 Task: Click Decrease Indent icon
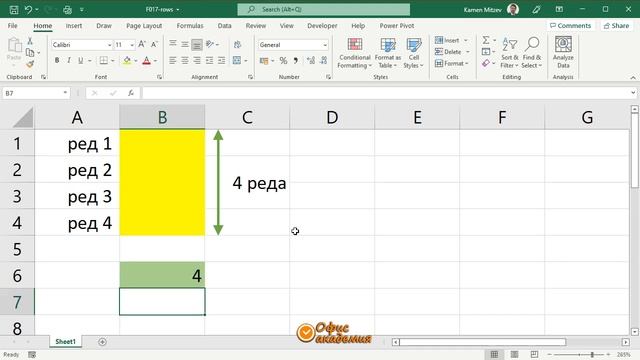pos(209,61)
